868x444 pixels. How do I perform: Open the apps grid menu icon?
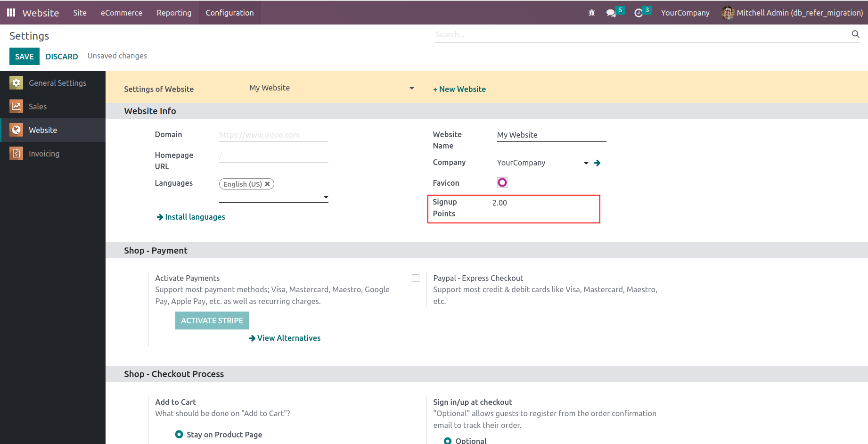11,13
